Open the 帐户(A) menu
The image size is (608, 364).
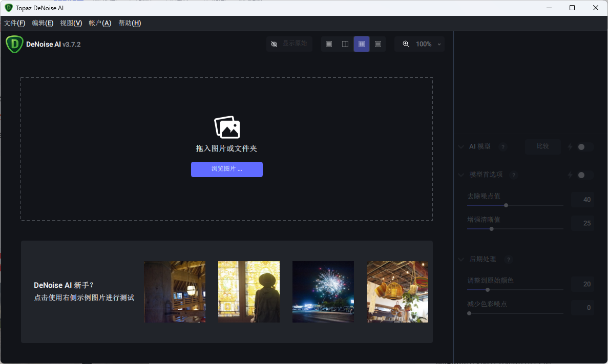click(x=100, y=23)
